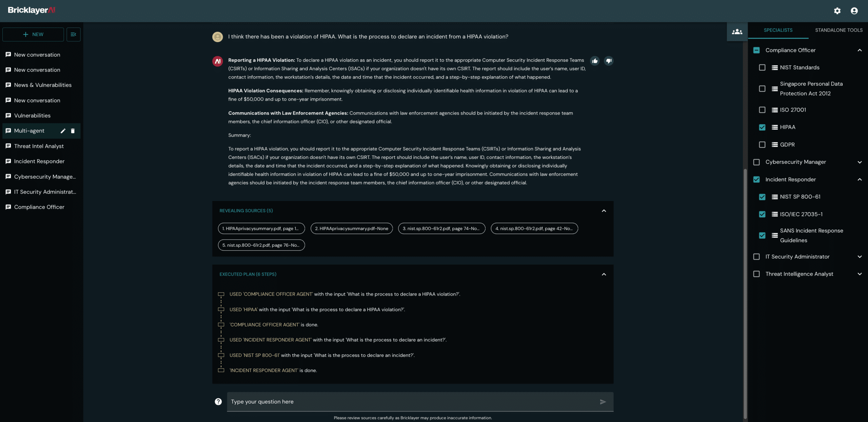
Task: Disable the NIST SP 800-61 checkbox
Action: click(763, 197)
